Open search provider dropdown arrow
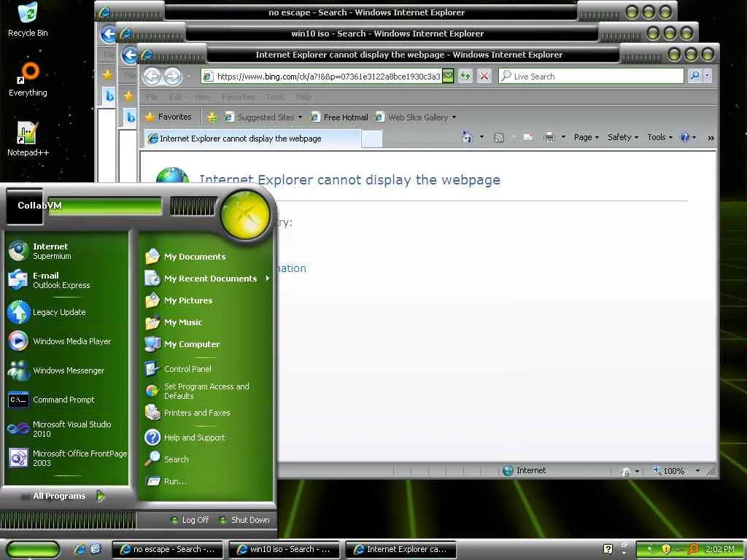 [x=708, y=76]
